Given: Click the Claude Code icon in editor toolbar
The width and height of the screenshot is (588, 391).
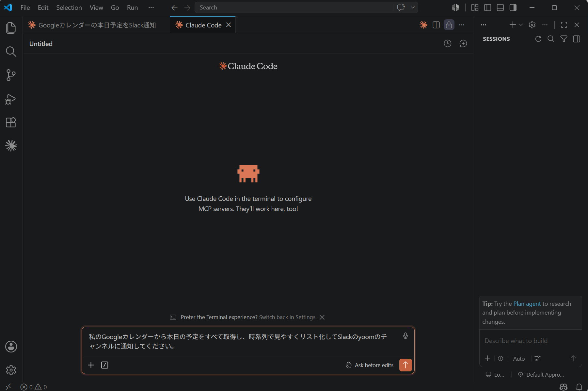Looking at the screenshot, I should pos(423,25).
